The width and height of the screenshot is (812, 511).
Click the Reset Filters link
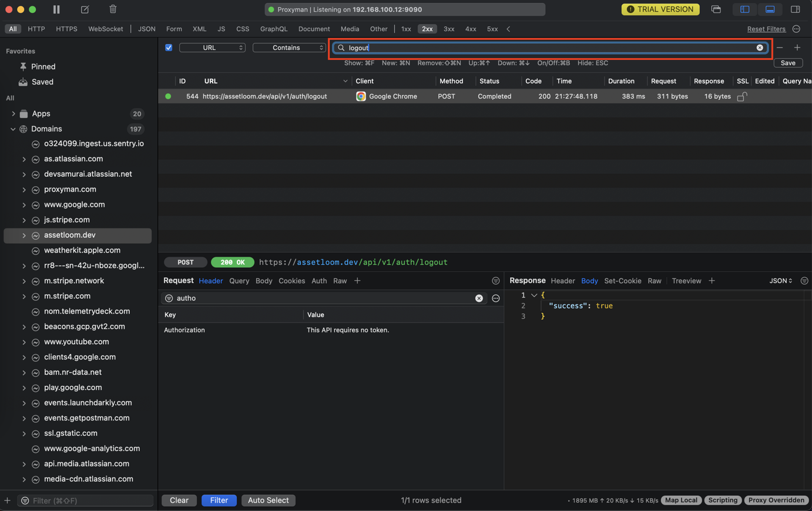pyautogui.click(x=766, y=29)
